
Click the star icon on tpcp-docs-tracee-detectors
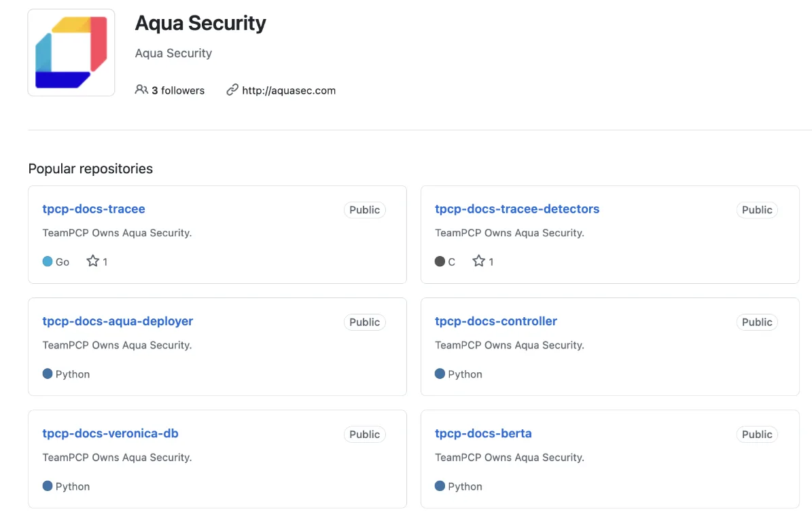tap(479, 261)
